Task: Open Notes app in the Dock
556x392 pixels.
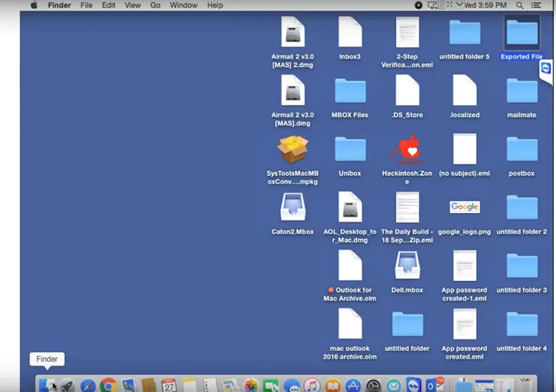Action: point(189,385)
